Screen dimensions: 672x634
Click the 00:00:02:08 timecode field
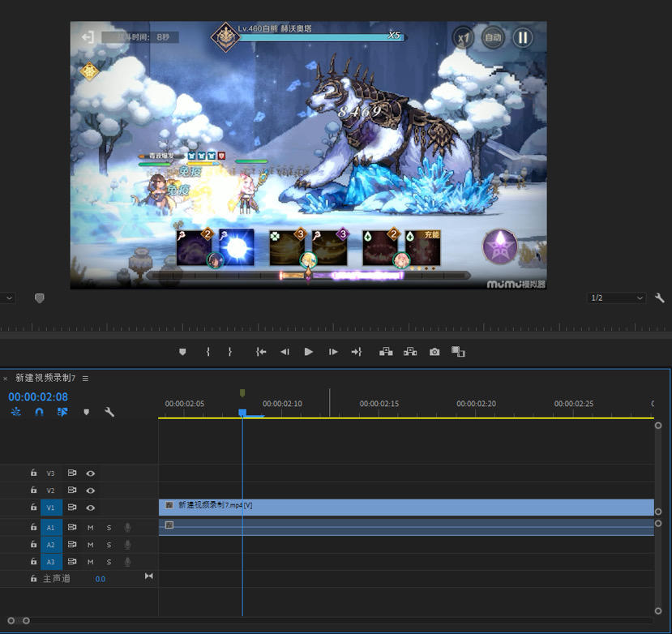(38, 397)
